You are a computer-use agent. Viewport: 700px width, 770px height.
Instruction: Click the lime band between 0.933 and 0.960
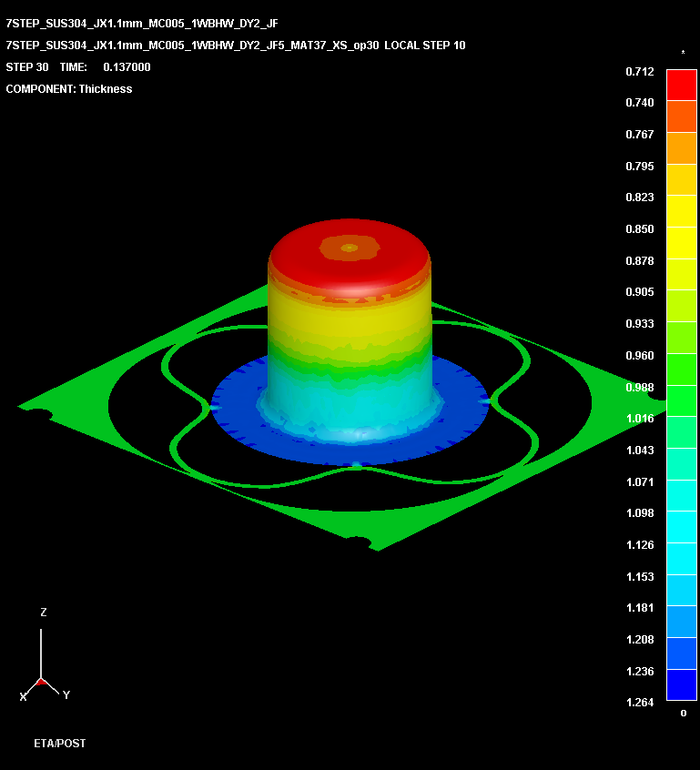point(681,338)
